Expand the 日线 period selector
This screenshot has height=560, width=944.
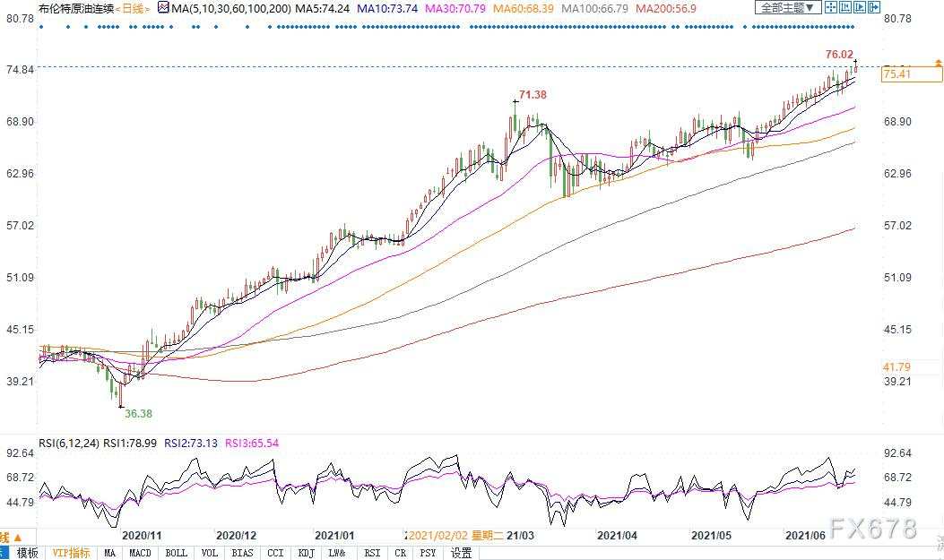pos(133,8)
